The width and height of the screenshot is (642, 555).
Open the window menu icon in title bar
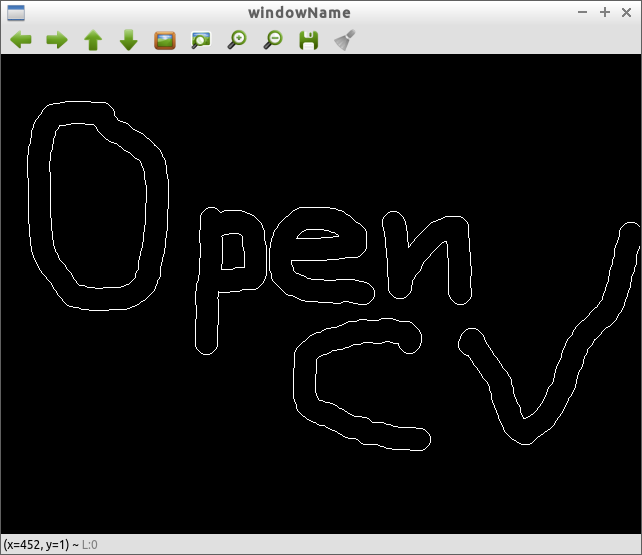(x=16, y=13)
